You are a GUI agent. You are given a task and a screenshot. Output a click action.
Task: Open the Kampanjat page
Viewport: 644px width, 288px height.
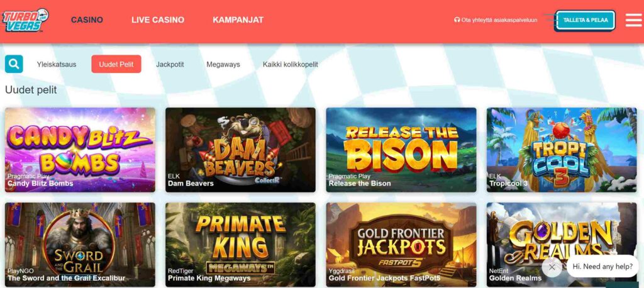[x=238, y=19]
